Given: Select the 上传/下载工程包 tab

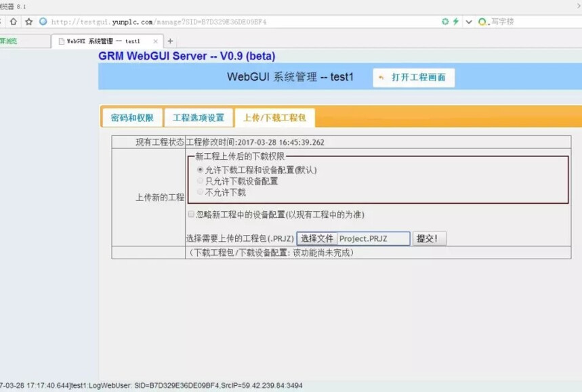Looking at the screenshot, I should point(274,118).
